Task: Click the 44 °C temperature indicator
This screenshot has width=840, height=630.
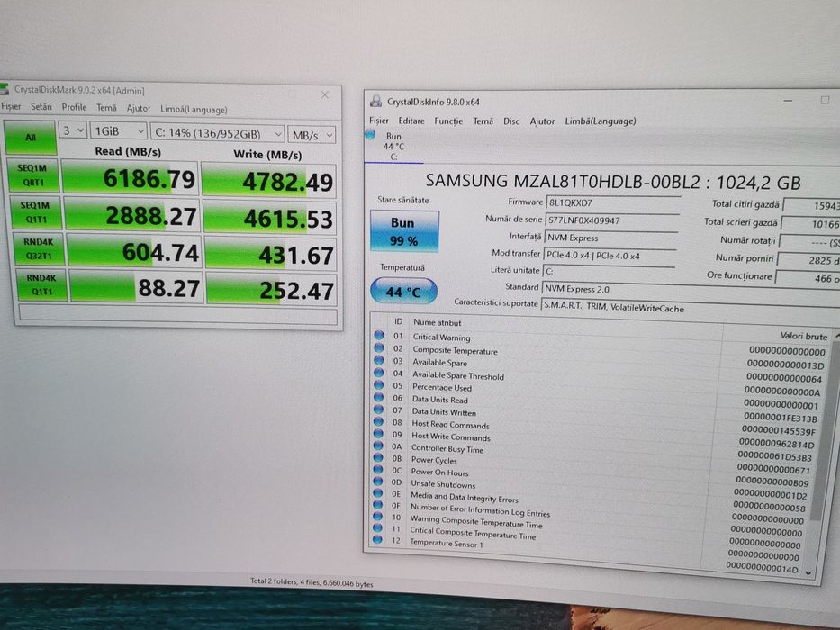Action: 403,291
